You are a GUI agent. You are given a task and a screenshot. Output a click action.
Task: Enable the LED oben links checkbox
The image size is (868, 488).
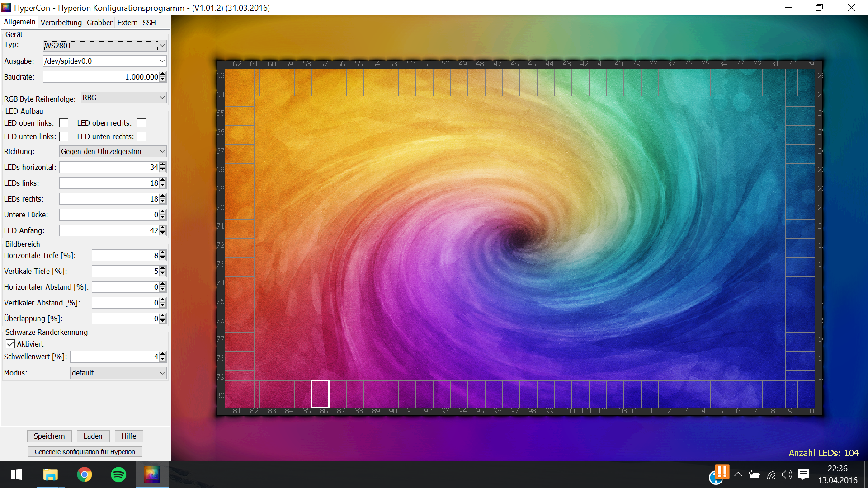point(64,123)
